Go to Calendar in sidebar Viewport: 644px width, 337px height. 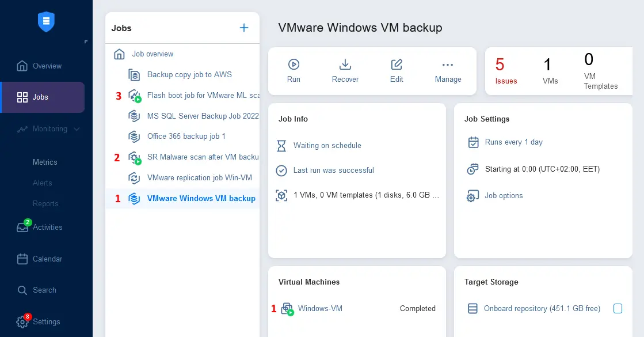(48, 259)
